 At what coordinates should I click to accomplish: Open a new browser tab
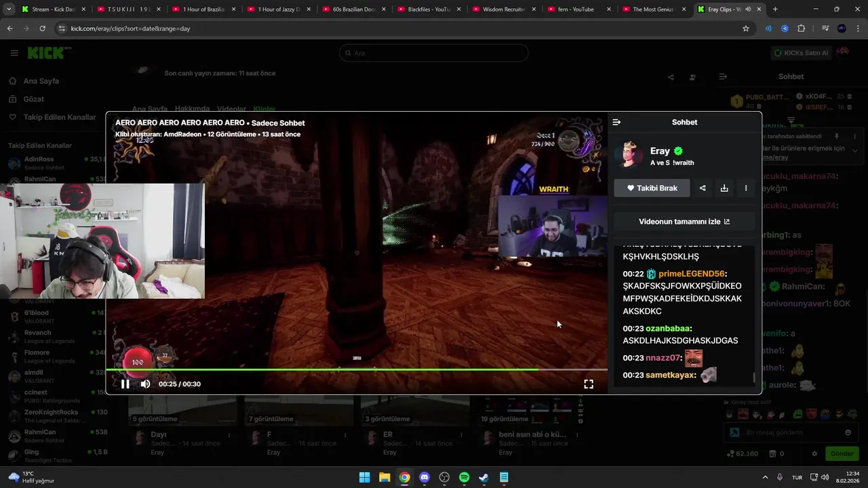775,9
